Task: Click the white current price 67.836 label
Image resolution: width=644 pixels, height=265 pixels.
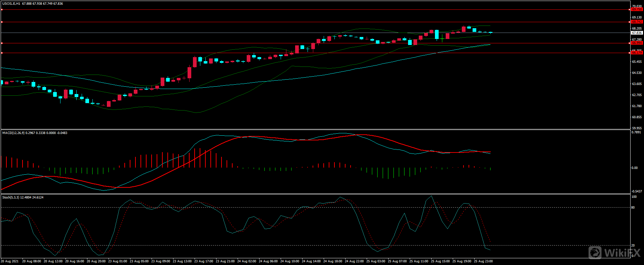Action: click(x=637, y=33)
